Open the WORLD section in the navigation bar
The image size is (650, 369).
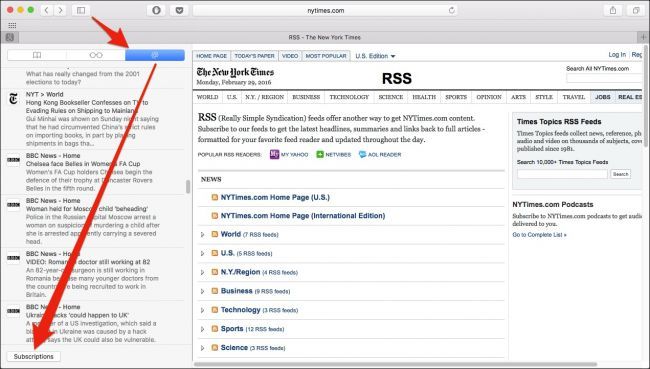208,97
